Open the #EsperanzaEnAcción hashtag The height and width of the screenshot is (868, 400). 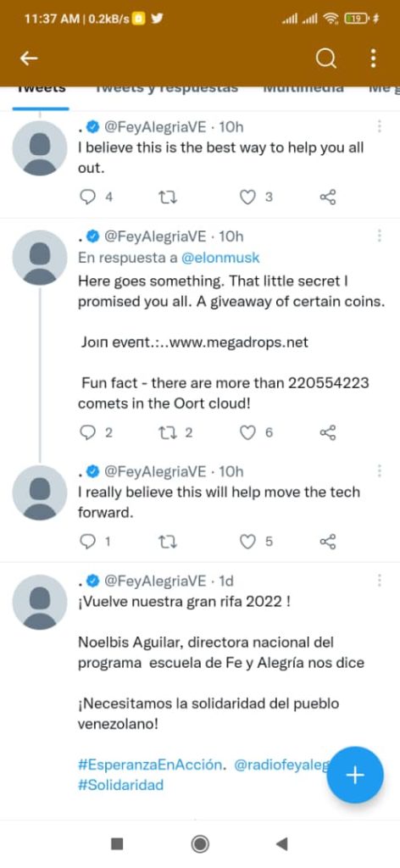point(151,765)
